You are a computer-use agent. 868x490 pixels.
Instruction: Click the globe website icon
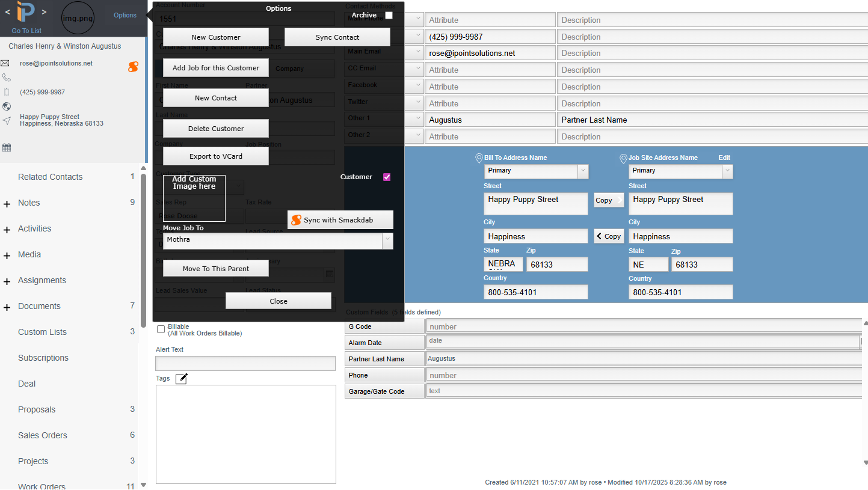[7, 106]
